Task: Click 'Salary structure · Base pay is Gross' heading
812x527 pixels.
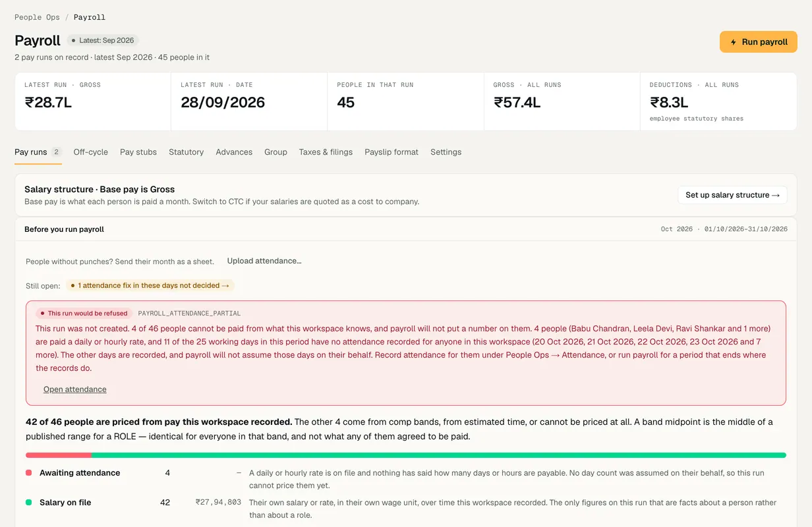Action: pyautogui.click(x=100, y=189)
